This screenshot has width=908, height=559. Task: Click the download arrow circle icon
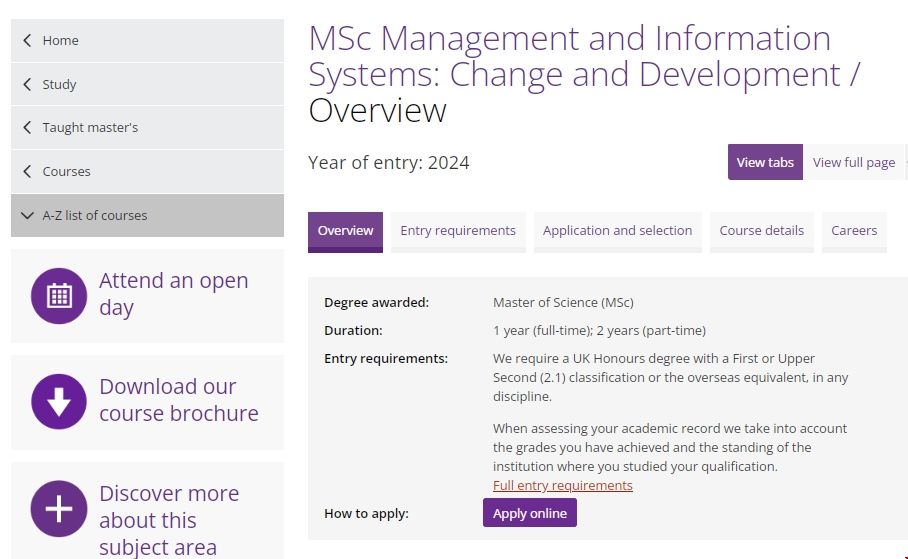[x=59, y=401]
